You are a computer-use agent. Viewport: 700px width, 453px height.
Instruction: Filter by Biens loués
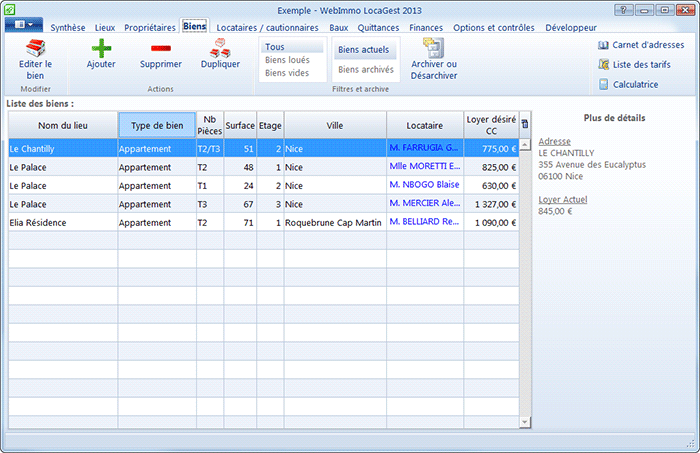pos(287,60)
